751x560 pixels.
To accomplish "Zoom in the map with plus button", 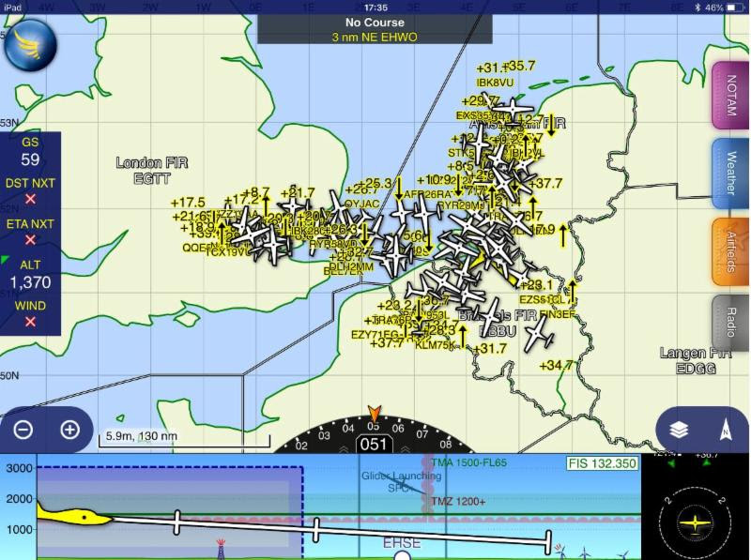I will click(69, 430).
